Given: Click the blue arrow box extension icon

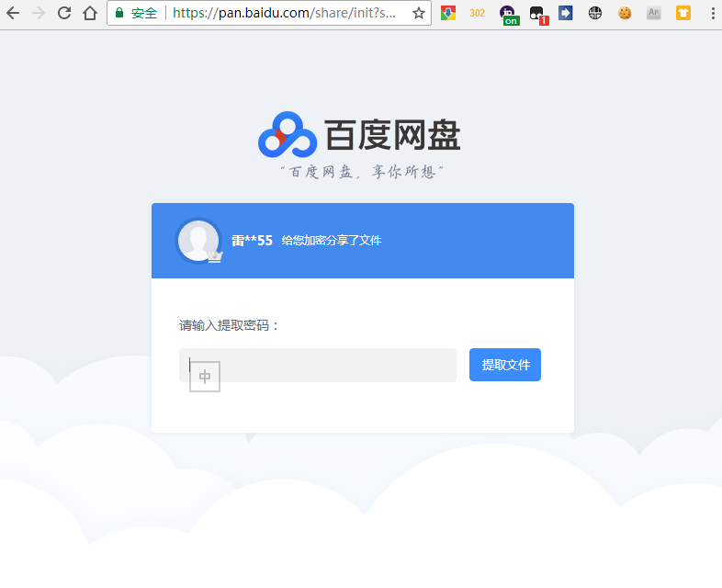Looking at the screenshot, I should pyautogui.click(x=566, y=13).
